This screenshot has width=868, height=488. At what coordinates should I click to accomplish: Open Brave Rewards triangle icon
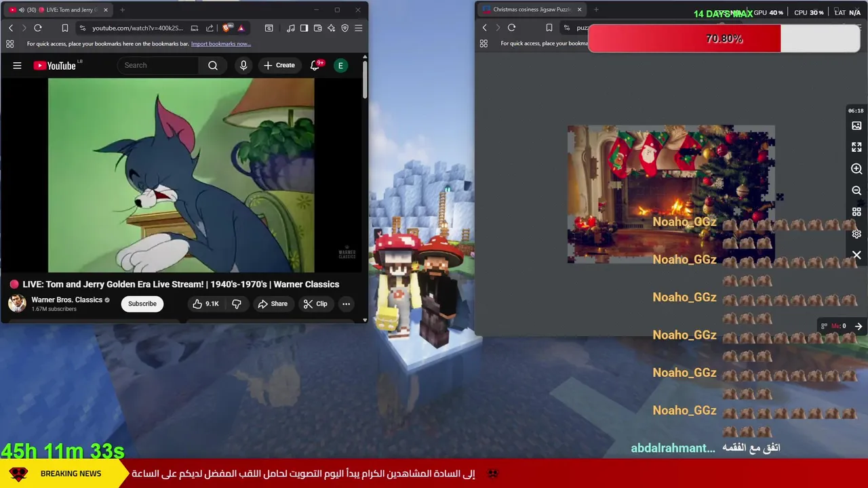click(x=241, y=28)
